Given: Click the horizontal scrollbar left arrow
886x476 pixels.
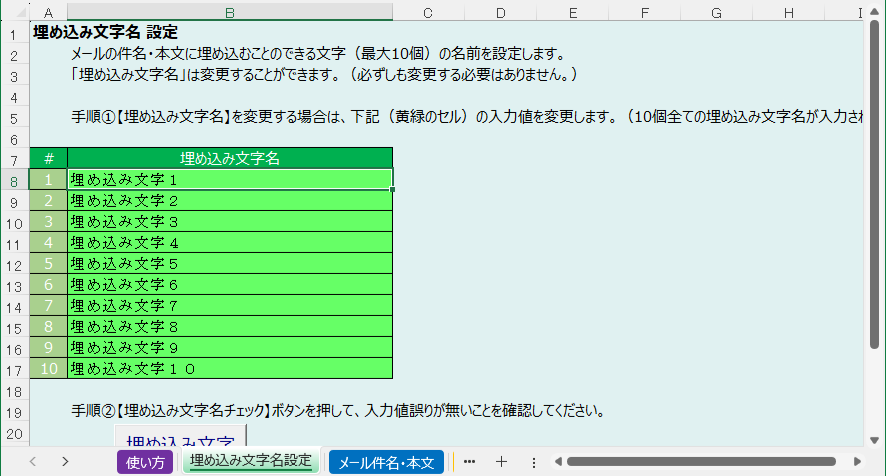Looking at the screenshot, I should pos(558,462).
